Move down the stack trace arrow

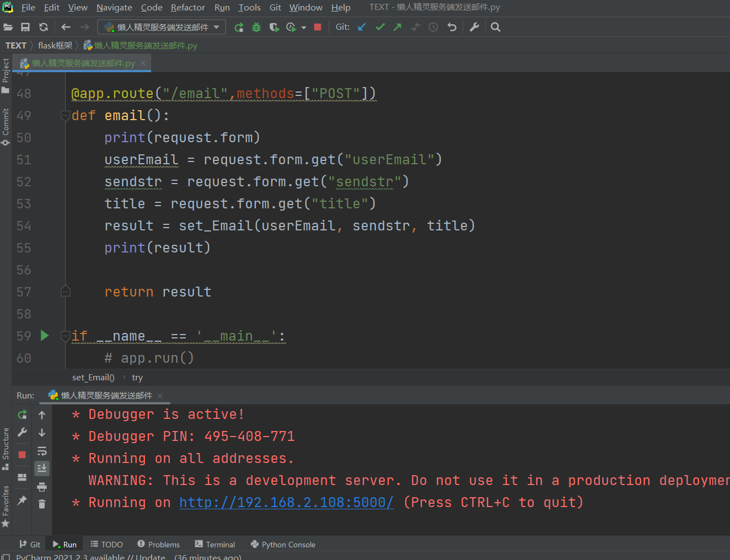tap(42, 433)
